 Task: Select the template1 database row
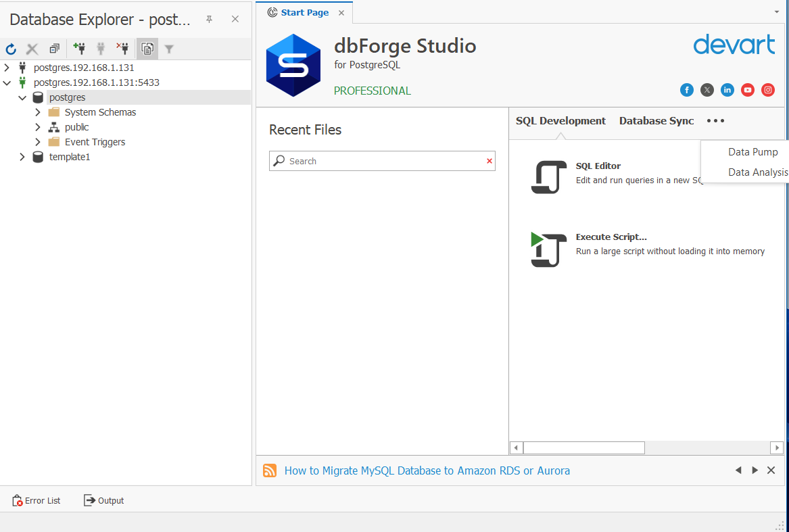[70, 157]
